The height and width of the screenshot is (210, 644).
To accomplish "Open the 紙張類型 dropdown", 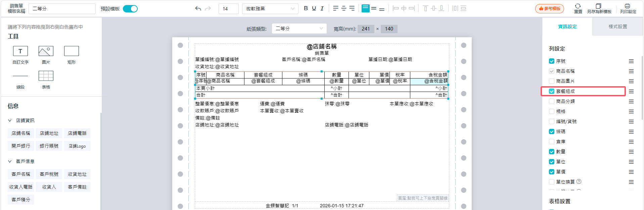I will pos(299,29).
